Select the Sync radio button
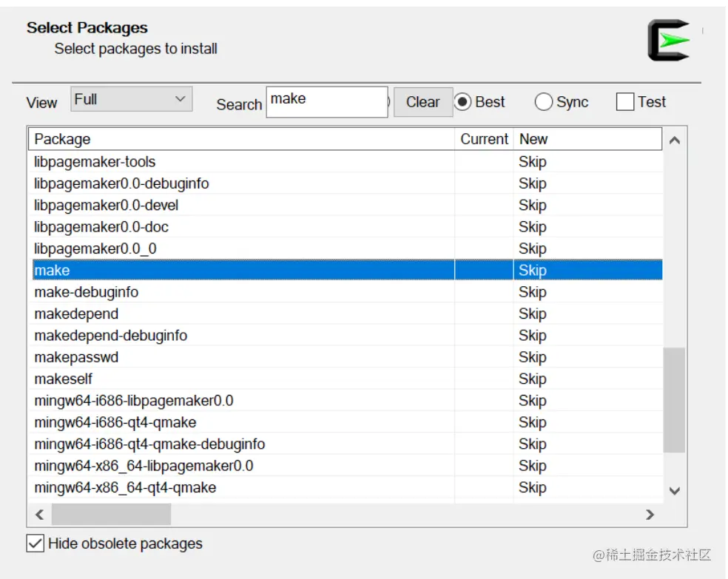This screenshot has height=579, width=728. tap(544, 102)
